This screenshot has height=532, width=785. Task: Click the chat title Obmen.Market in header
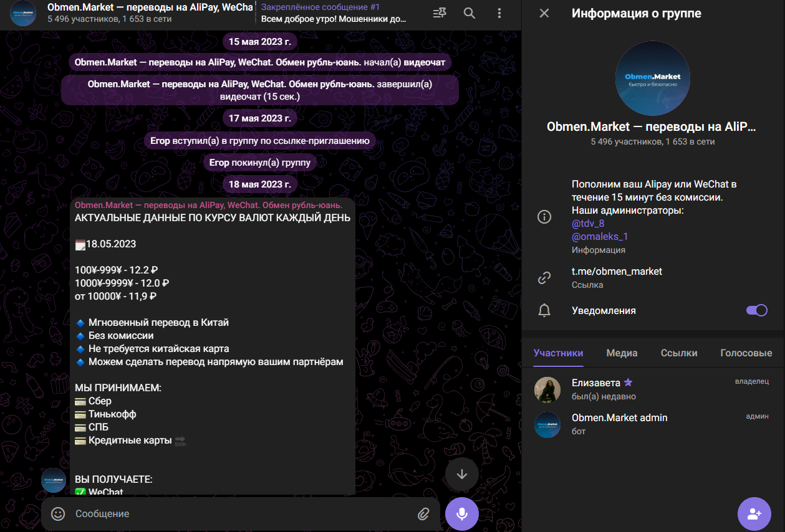[x=150, y=7]
